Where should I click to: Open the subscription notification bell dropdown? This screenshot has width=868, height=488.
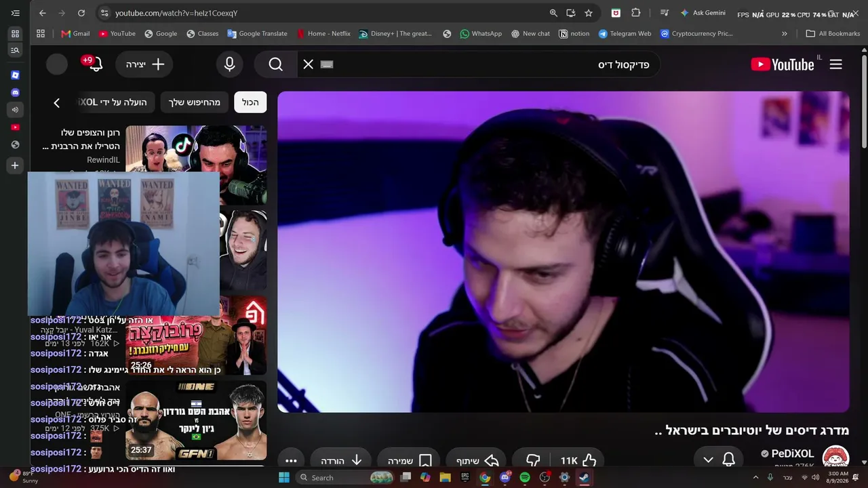pyautogui.click(x=719, y=460)
